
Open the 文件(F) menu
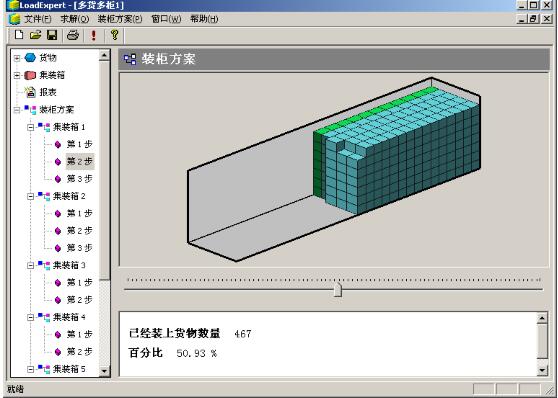tap(38, 19)
